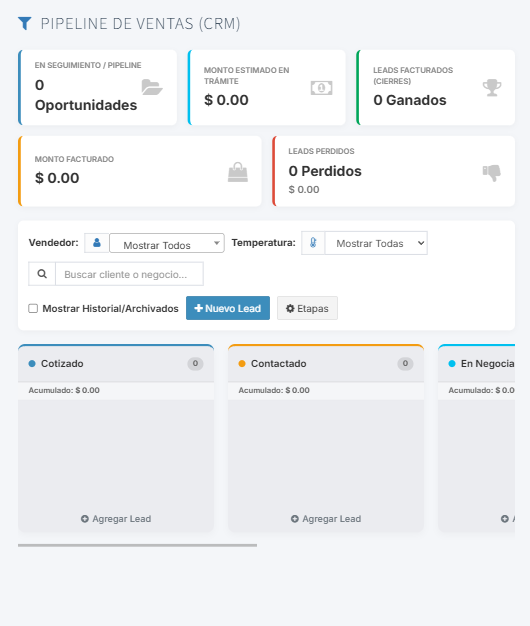Click the banknote icon in Monto Estimado card
The image size is (530, 626).
click(x=321, y=88)
